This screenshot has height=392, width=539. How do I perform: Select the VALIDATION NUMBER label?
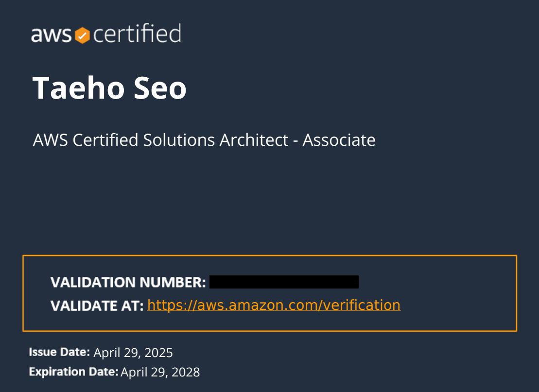(128, 282)
